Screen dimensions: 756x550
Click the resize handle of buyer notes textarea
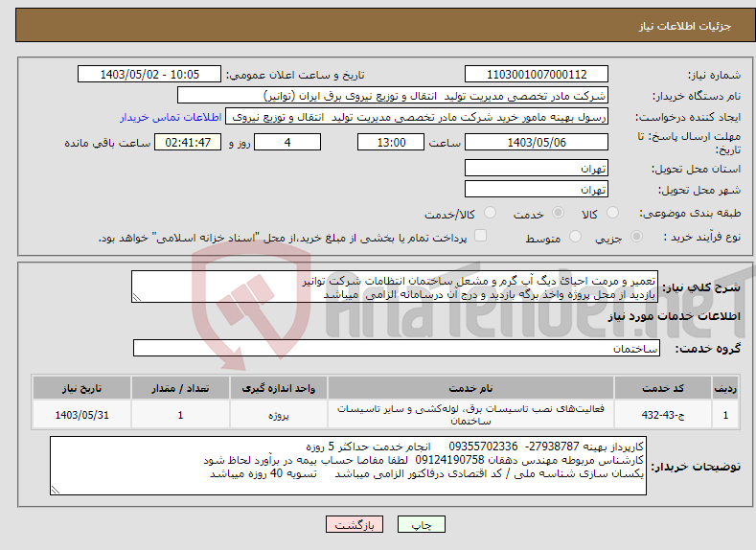(56, 490)
